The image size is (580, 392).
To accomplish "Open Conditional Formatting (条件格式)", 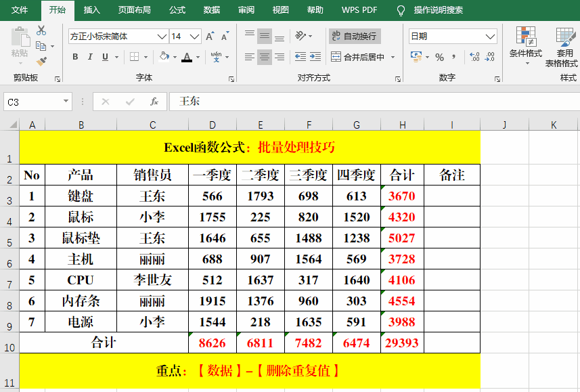I will (526, 45).
